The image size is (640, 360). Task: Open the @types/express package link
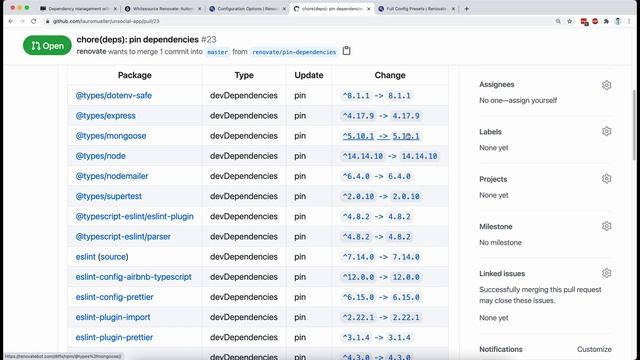pyautogui.click(x=105, y=116)
